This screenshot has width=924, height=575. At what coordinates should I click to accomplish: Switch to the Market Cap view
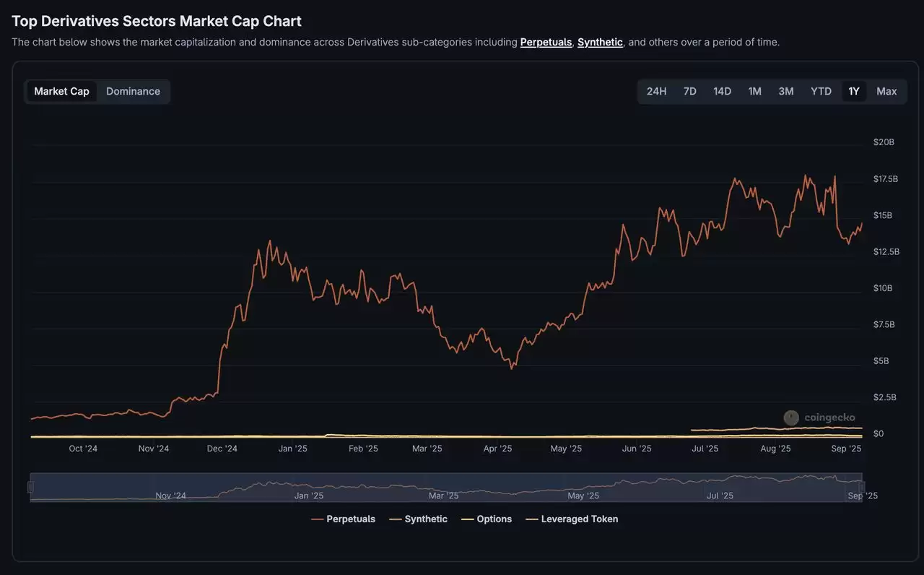[x=61, y=90]
